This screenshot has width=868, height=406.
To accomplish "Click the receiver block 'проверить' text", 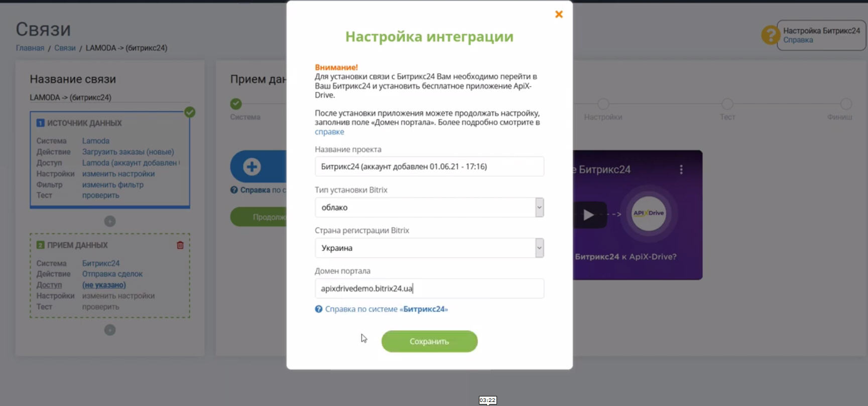I will (101, 307).
